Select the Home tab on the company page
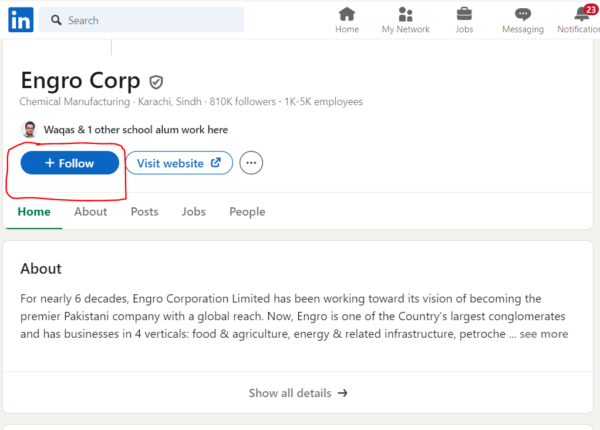 pos(34,212)
